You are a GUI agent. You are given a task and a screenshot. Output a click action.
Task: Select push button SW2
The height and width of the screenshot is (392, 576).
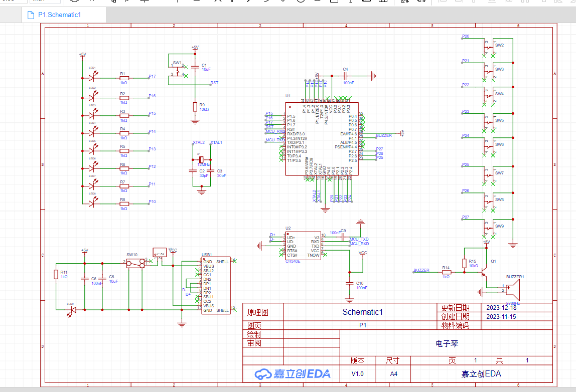(x=489, y=47)
